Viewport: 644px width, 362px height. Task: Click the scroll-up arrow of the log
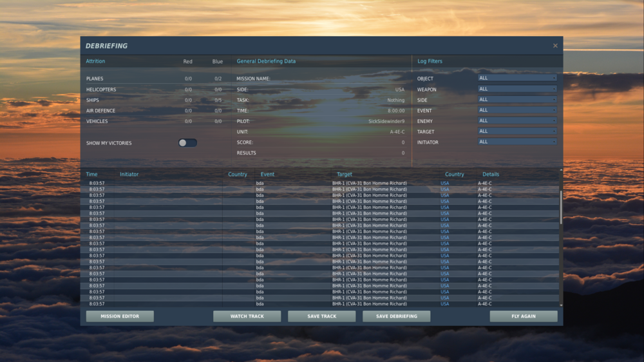(561, 169)
